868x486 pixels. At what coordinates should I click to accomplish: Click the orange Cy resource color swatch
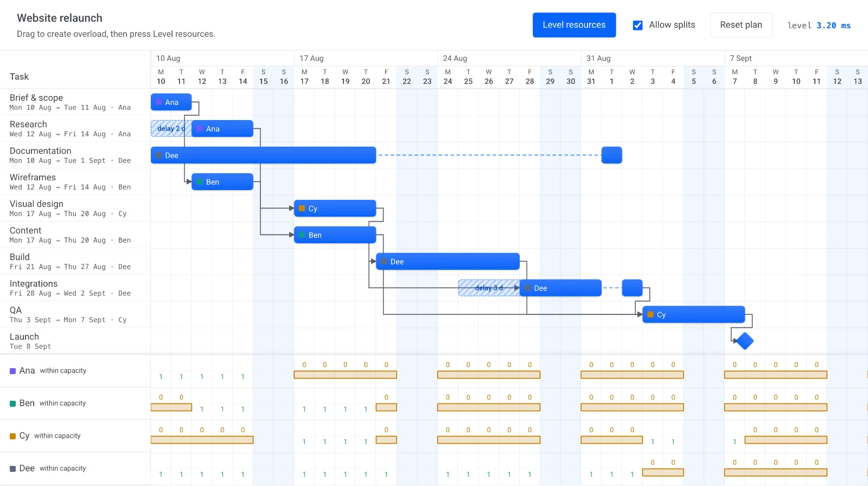coord(12,436)
